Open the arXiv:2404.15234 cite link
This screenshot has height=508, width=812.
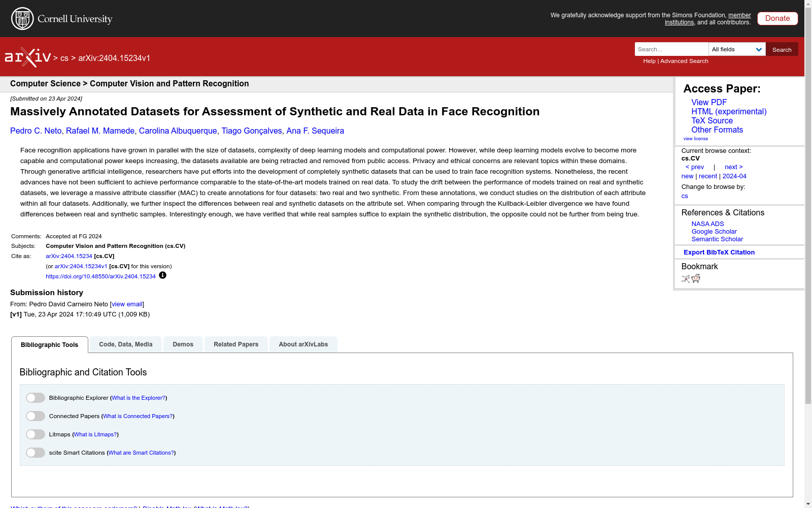(x=69, y=257)
